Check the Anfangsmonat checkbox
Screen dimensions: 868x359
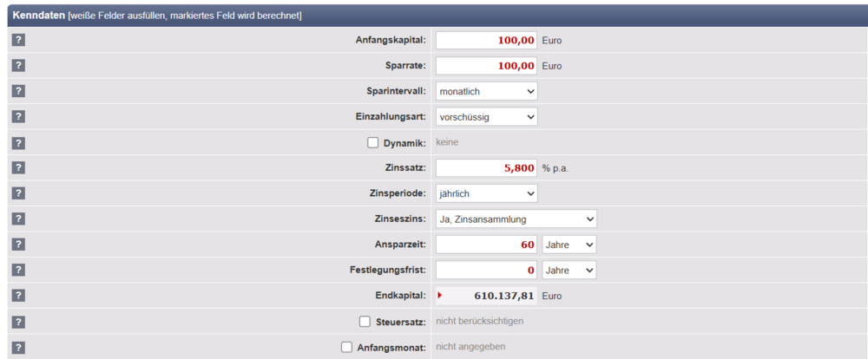pyautogui.click(x=347, y=348)
